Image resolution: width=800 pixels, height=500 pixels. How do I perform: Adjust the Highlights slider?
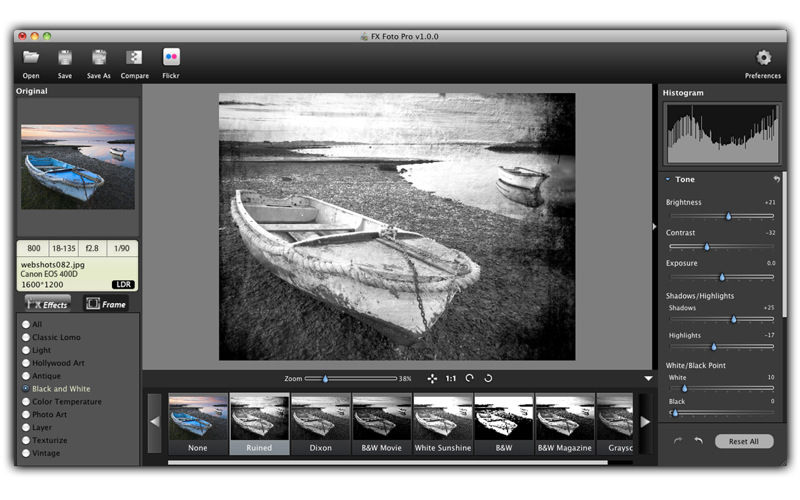point(722,347)
